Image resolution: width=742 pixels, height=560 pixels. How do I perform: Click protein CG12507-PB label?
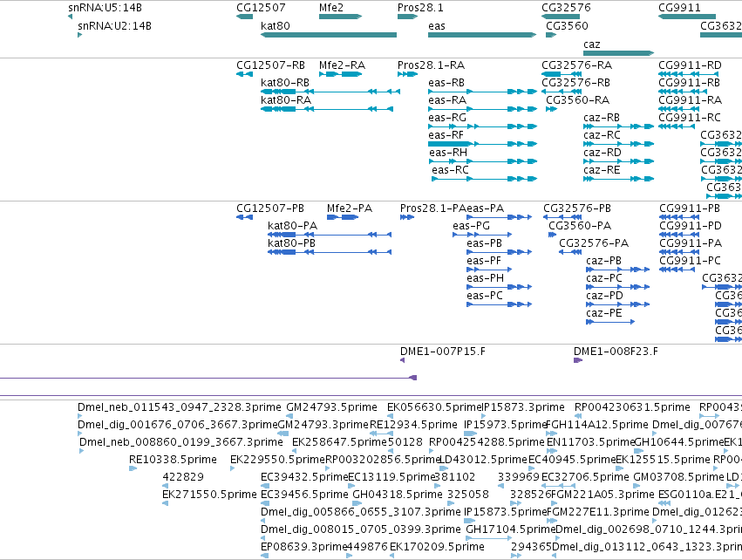coord(270,208)
